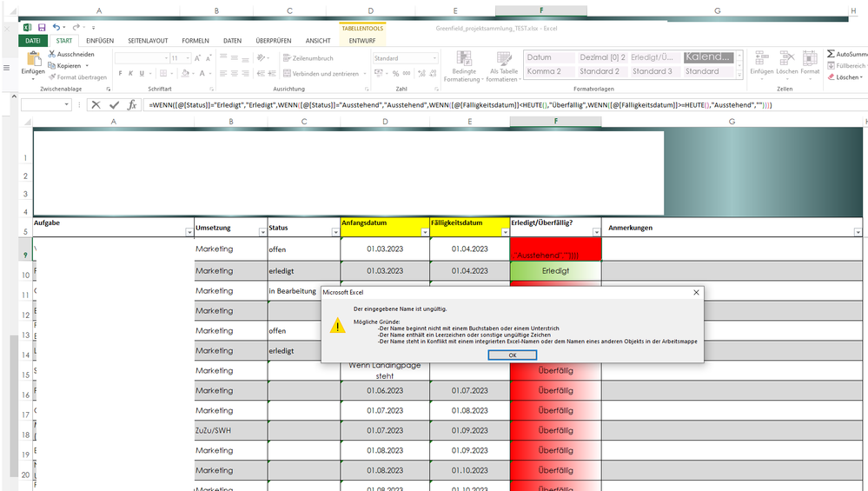Toggle center text alignment
Screen dimensions: 868x491
[235, 73]
